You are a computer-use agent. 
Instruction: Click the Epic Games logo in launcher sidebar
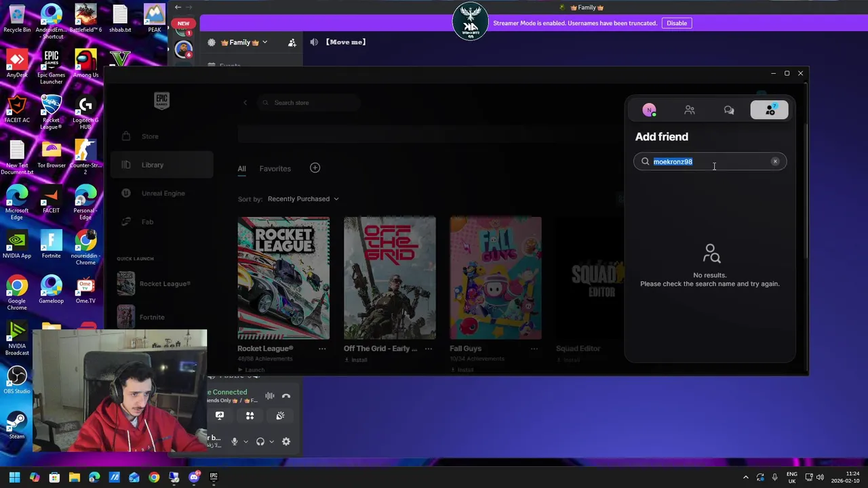[161, 100]
